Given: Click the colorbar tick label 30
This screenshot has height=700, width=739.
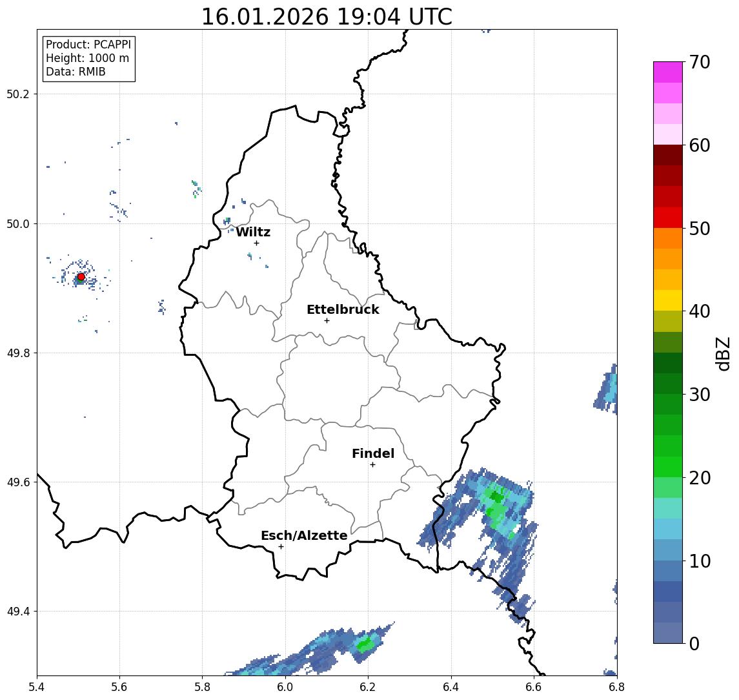Looking at the screenshot, I should tap(700, 395).
